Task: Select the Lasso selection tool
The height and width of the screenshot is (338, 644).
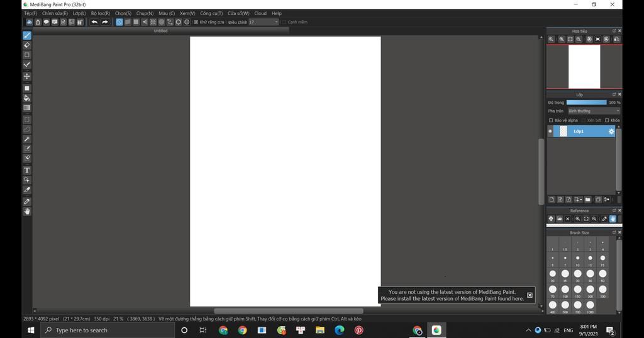Action: 26,130
